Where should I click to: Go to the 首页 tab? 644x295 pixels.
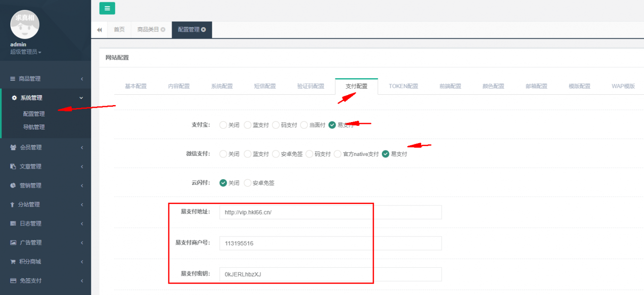click(119, 30)
